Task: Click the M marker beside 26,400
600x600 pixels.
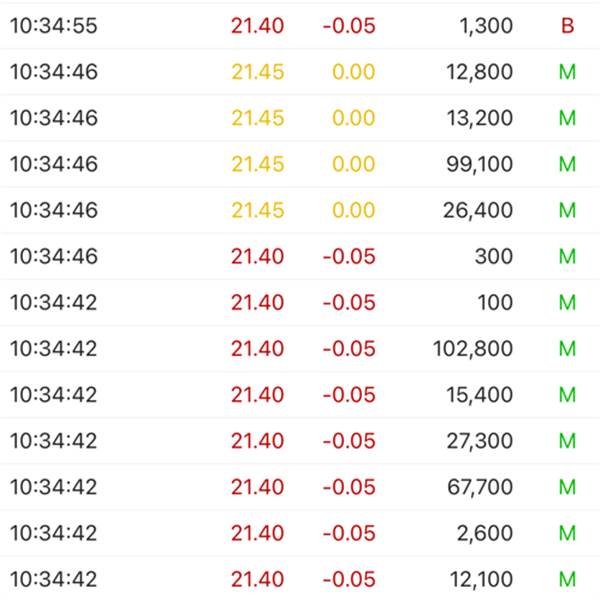Action: point(567,210)
